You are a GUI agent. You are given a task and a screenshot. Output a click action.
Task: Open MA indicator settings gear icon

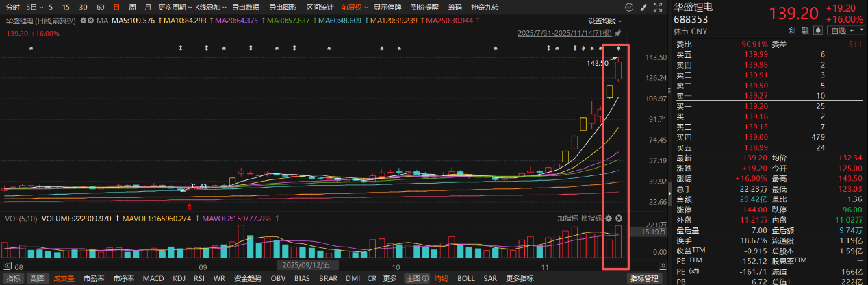(x=83, y=21)
